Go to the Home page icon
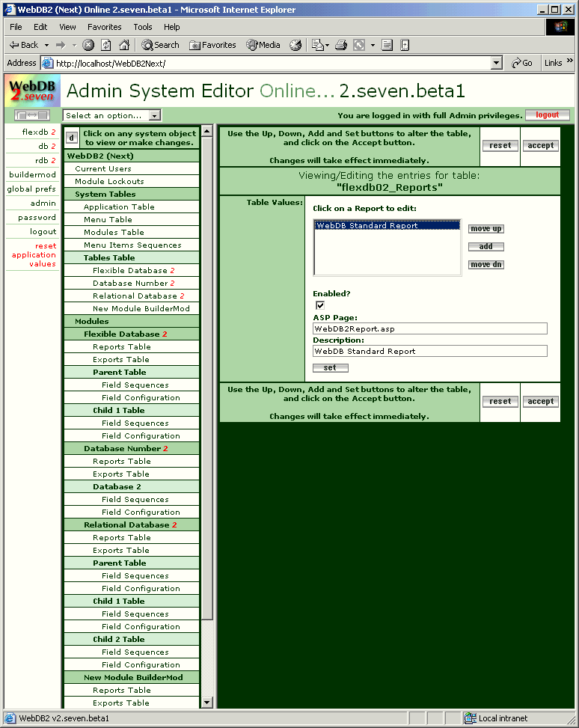Viewport: 579px width, 728px height. pyautogui.click(x=124, y=45)
